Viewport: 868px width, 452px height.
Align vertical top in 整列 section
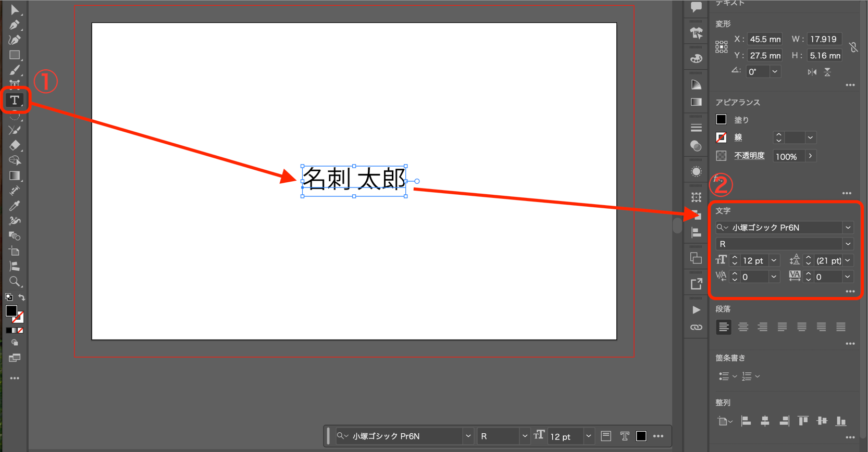tap(803, 421)
